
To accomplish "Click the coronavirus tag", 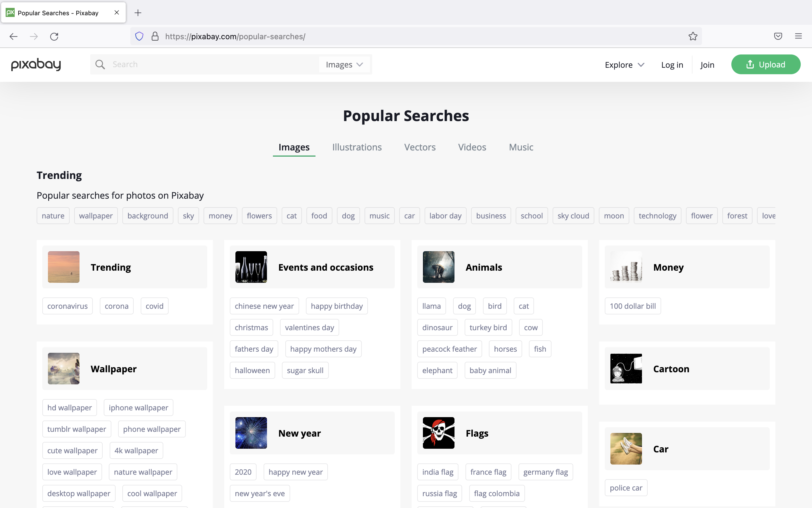I will coord(67,306).
